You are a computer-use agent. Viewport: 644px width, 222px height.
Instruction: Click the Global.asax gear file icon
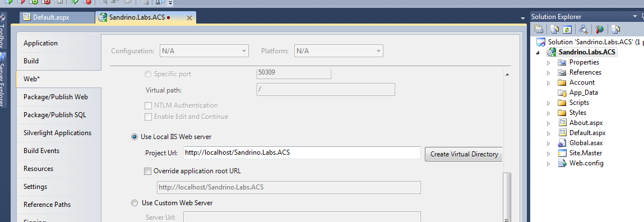click(x=562, y=143)
